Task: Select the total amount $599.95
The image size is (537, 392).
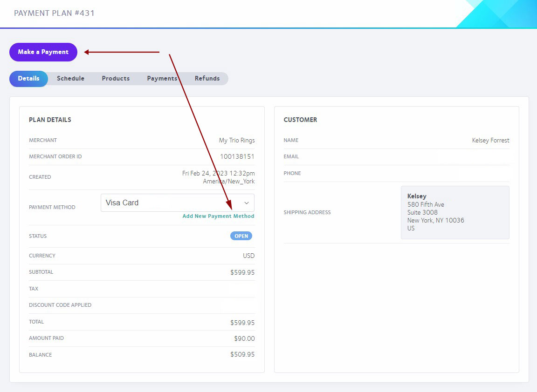Action: click(x=242, y=323)
